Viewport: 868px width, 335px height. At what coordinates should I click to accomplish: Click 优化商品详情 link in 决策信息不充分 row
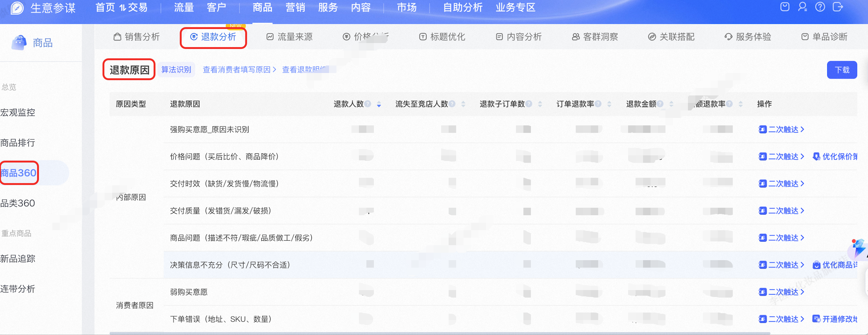click(835, 265)
